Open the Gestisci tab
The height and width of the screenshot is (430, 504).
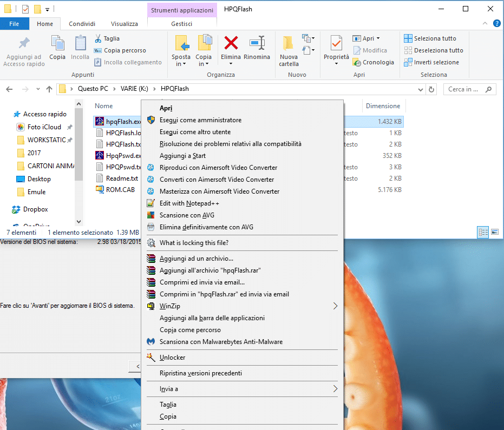pyautogui.click(x=181, y=24)
